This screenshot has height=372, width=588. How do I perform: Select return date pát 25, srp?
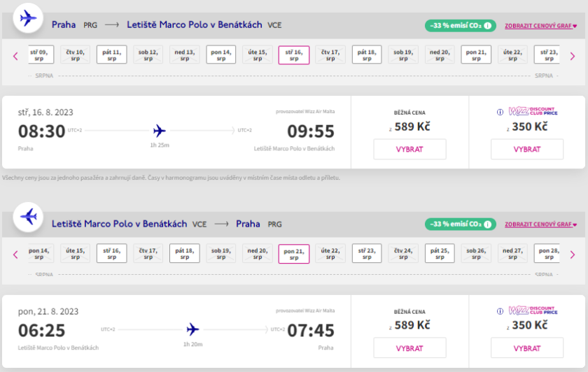coord(439,254)
